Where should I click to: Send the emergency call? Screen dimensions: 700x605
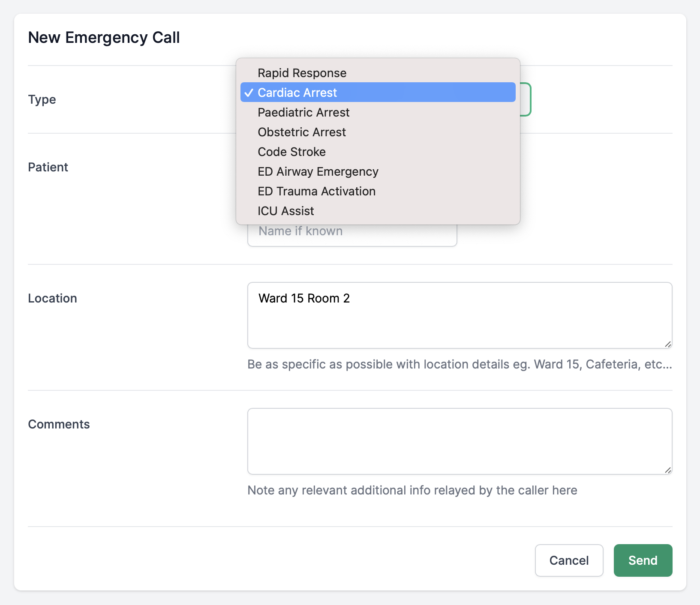coord(643,560)
